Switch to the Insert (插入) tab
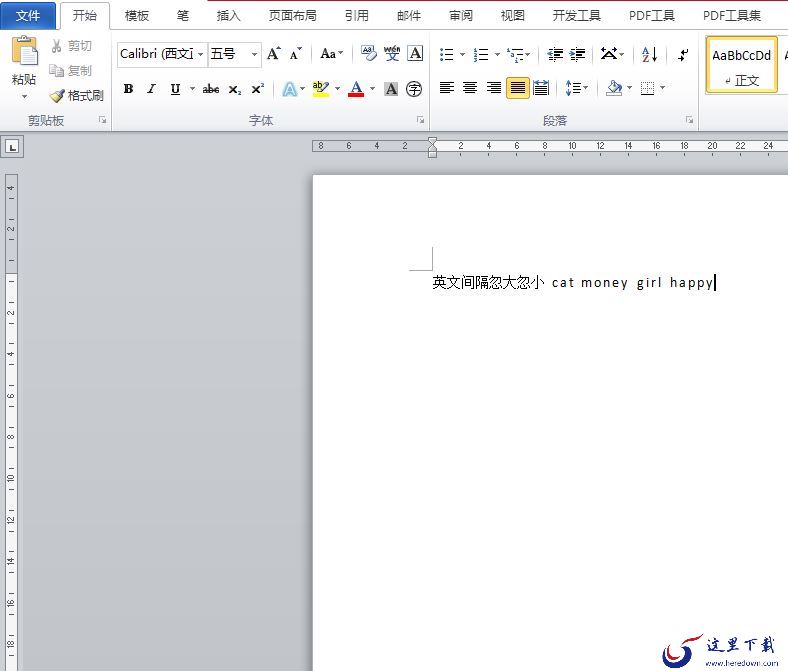The height and width of the screenshot is (671, 788). [x=228, y=16]
